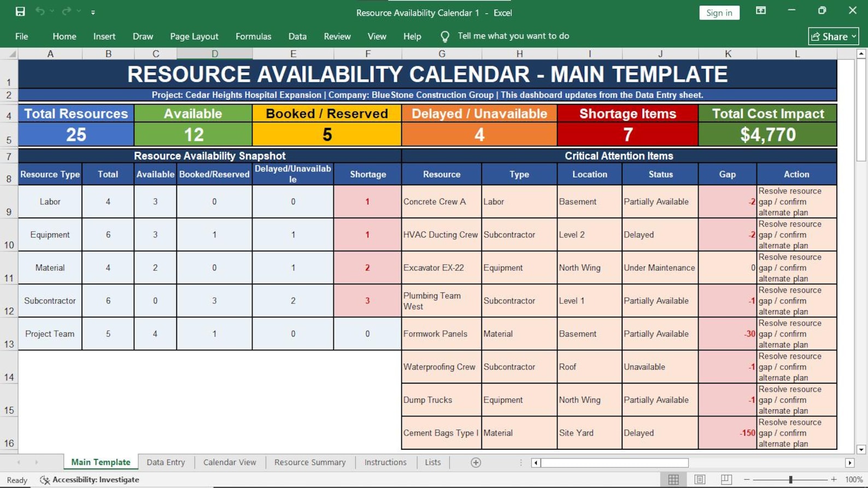The width and height of the screenshot is (868, 488).
Task: Switch to the Calendar View sheet tab
Action: (x=230, y=462)
